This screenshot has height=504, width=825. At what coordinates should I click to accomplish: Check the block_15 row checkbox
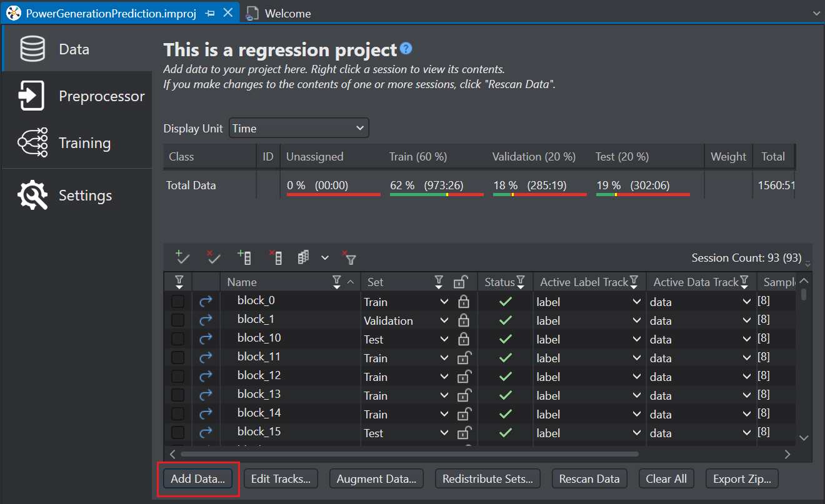click(178, 432)
